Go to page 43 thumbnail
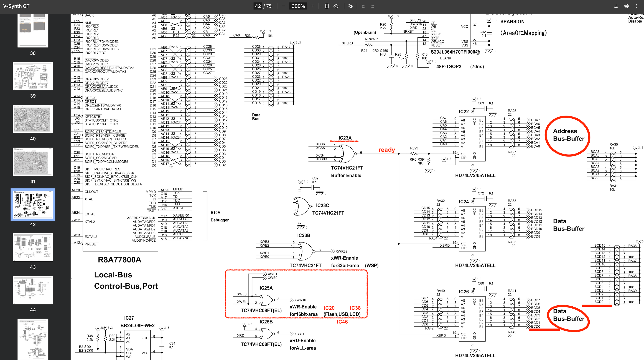Viewport: 644px width, 360px height. (33, 247)
